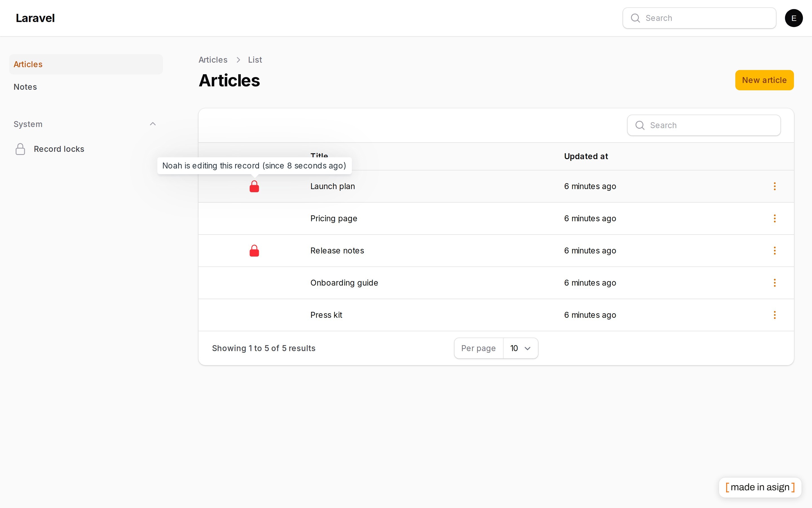The image size is (812, 508).
Task: Open the user avatar menu labeled E
Action: (794, 18)
